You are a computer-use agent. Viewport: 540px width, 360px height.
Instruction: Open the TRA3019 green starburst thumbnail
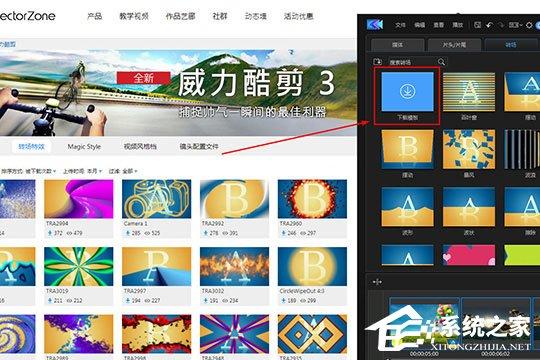(x=79, y=266)
